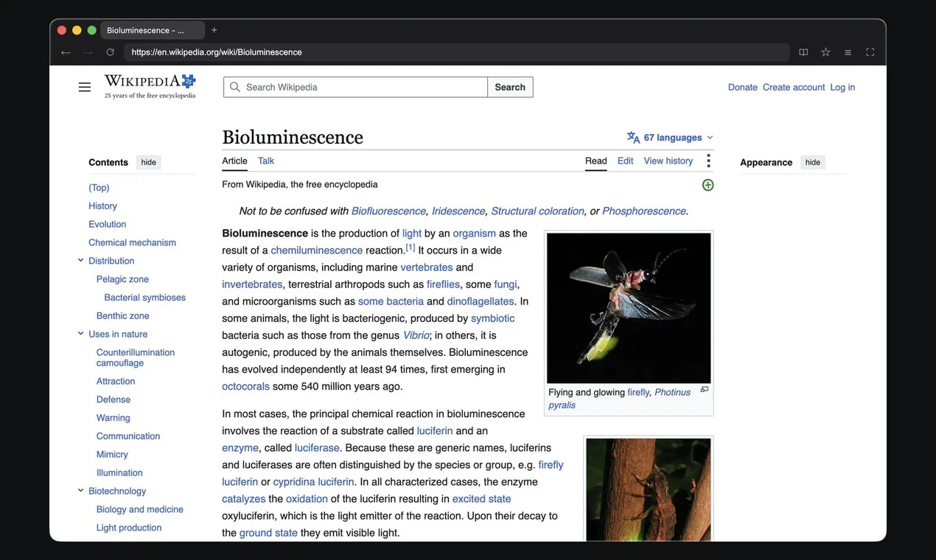Bookmark page with the star icon
Viewport: 936px width, 560px height.
825,52
